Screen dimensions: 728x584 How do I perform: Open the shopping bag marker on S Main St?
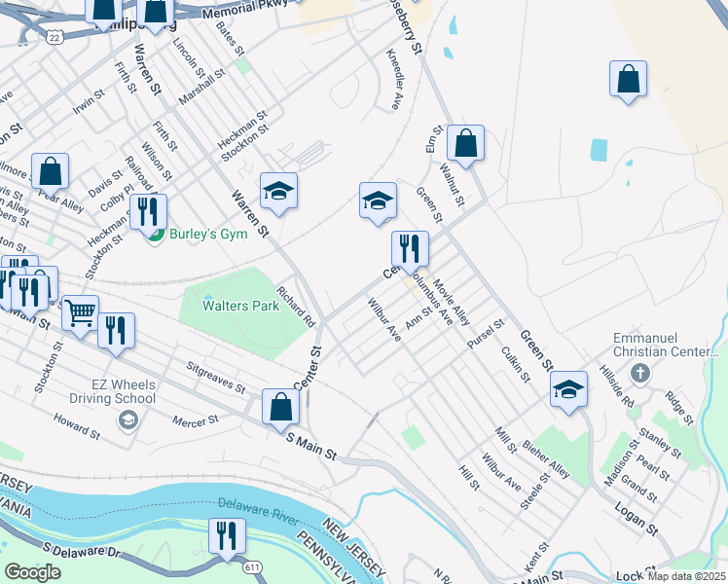click(x=281, y=408)
